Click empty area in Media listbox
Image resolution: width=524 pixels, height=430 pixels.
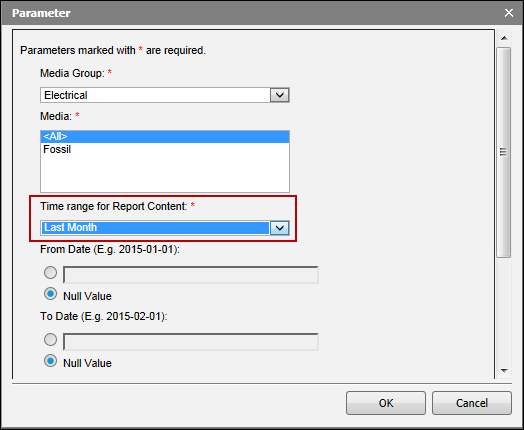tap(165, 174)
